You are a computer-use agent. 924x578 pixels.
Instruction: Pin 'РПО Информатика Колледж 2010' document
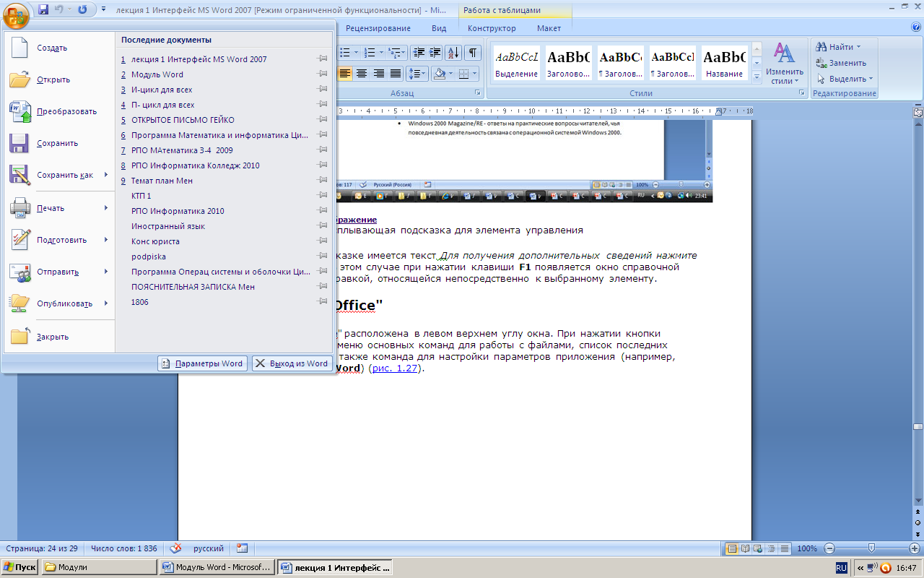pos(323,165)
